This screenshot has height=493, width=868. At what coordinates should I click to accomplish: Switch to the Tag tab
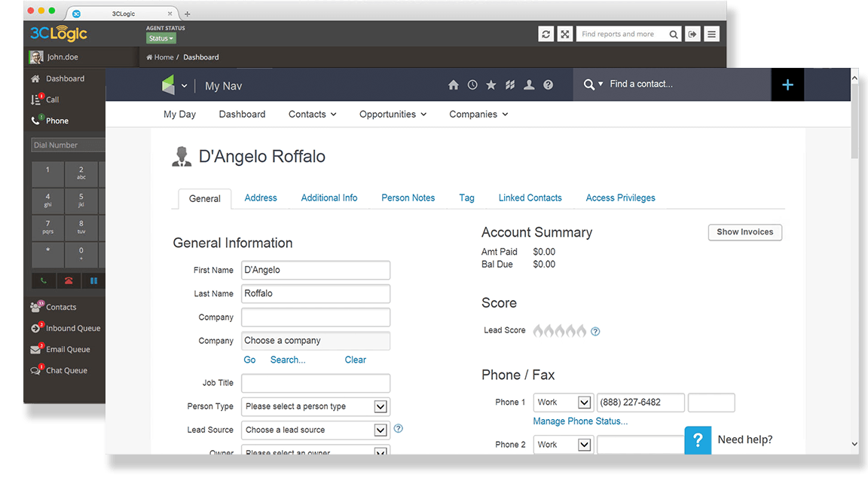tap(466, 198)
